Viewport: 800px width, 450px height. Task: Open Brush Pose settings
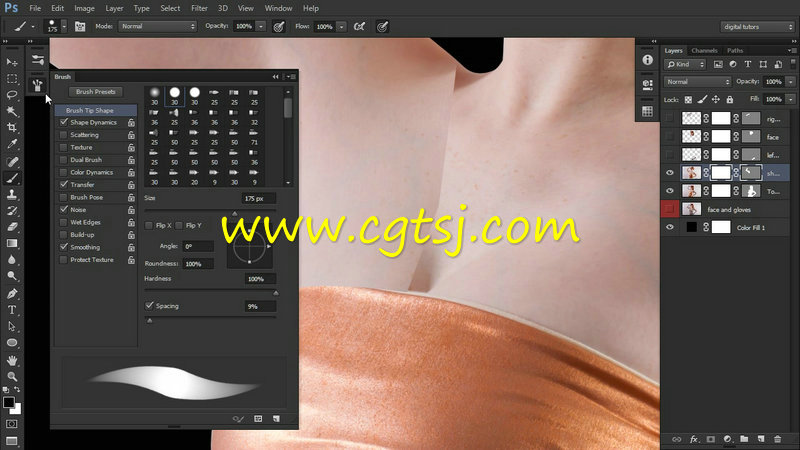pos(86,197)
